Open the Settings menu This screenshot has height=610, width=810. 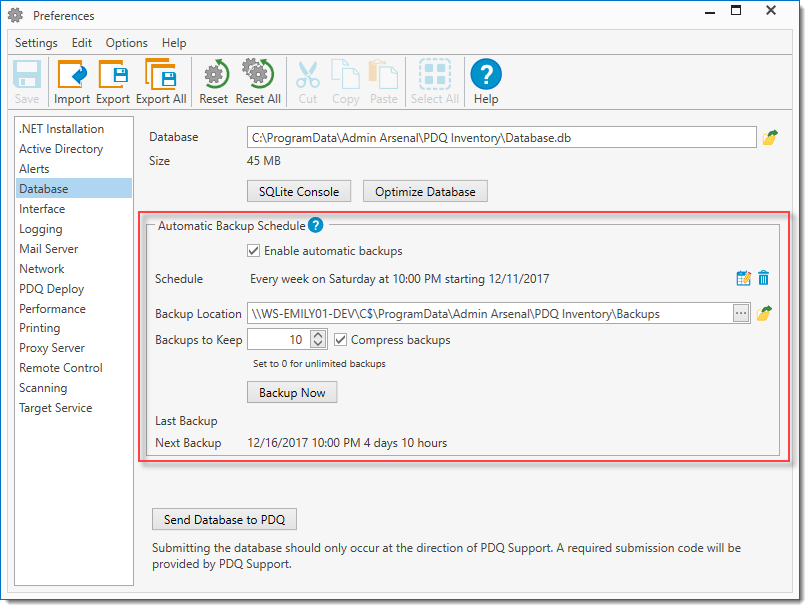point(36,43)
